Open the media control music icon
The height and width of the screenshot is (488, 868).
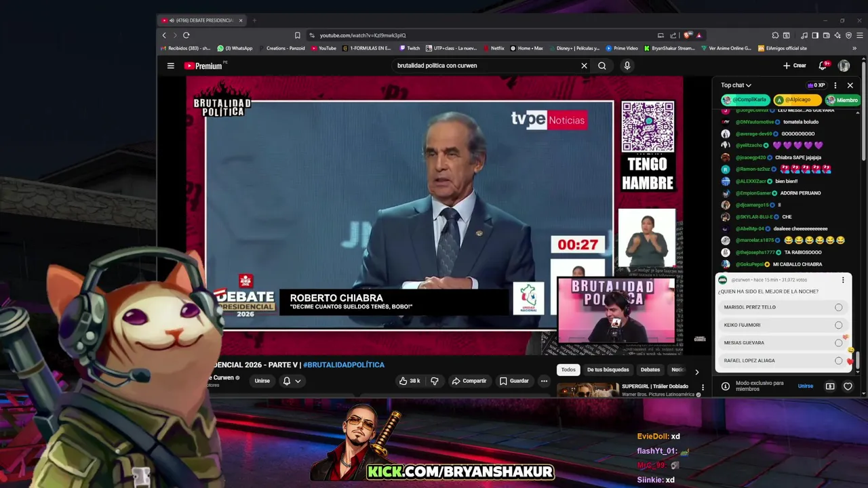(x=804, y=35)
